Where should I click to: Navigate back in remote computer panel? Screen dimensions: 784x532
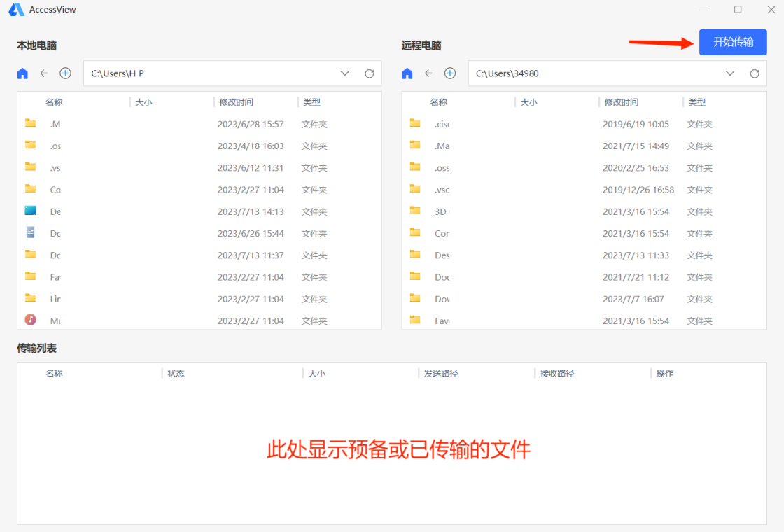(428, 73)
